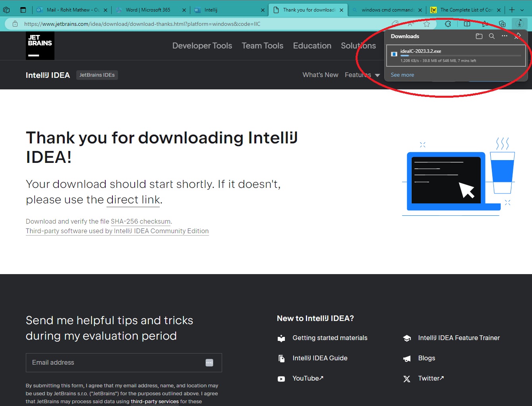Open the YouTube icon in footer
Image resolution: width=532 pixels, height=406 pixels.
tap(281, 379)
